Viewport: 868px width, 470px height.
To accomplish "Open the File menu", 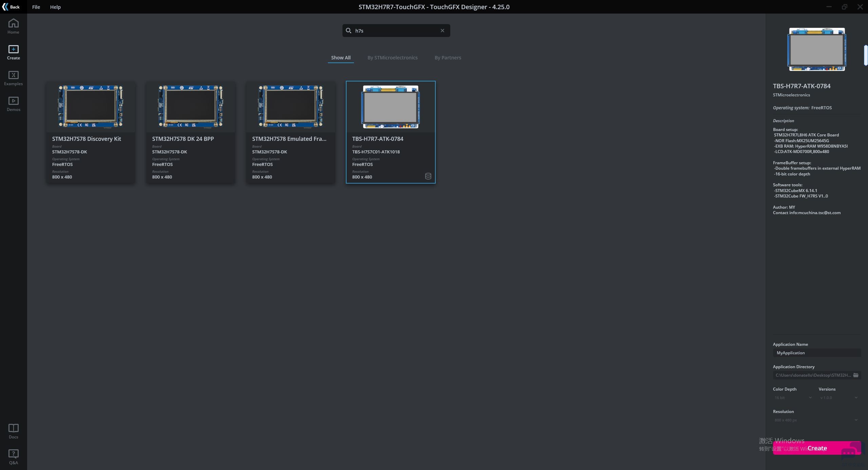I will (36, 7).
